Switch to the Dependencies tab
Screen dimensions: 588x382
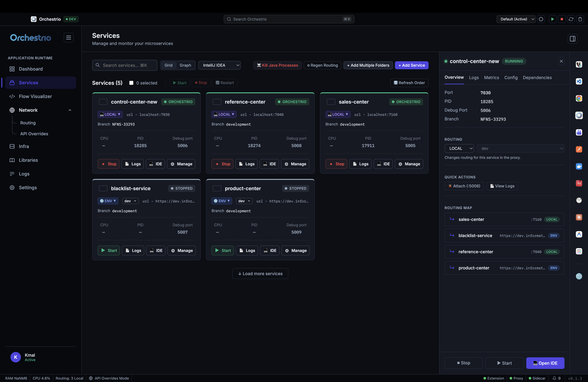pos(537,78)
